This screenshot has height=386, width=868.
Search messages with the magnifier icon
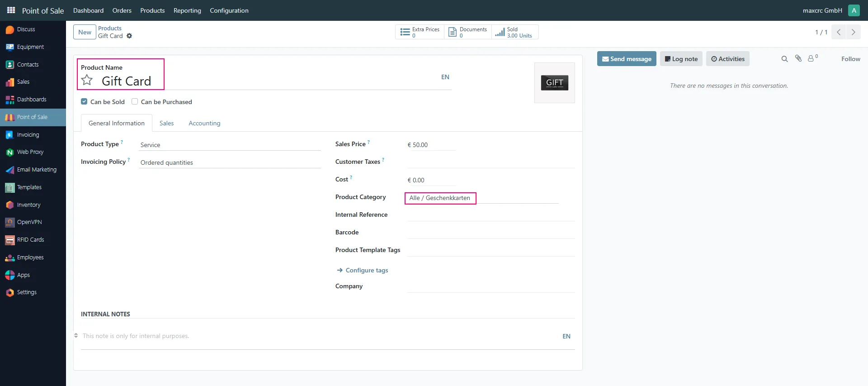784,59
